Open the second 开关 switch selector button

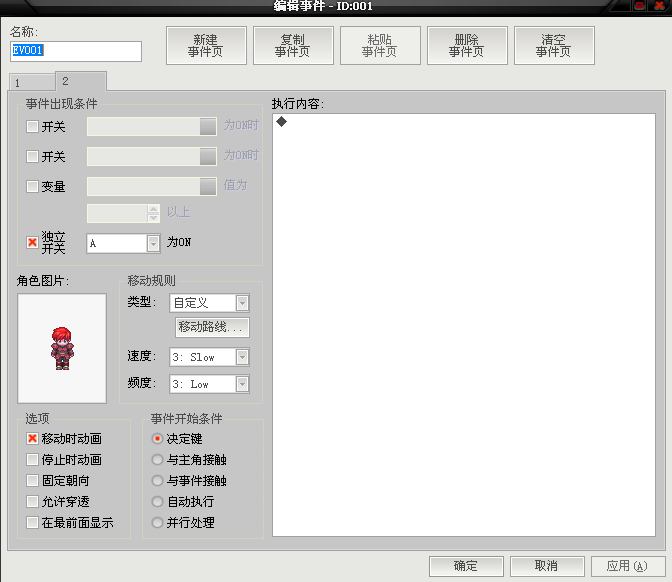click(208, 156)
